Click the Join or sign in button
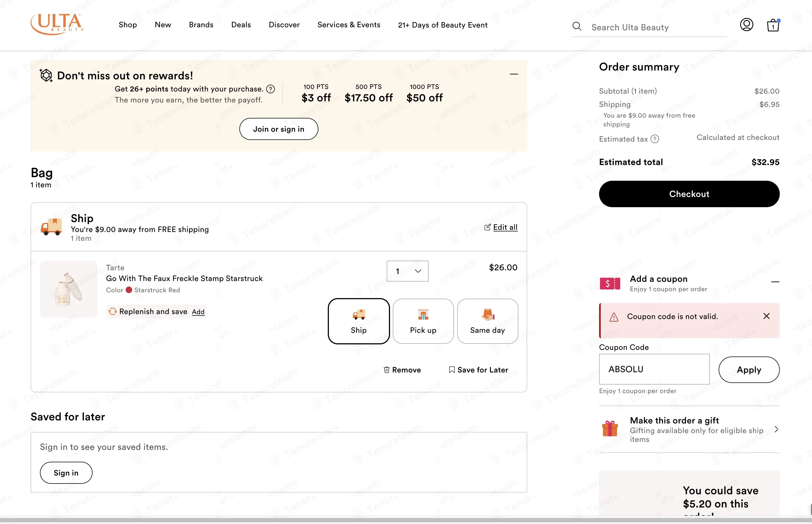Screen dimensions: 812x524 tap(278, 129)
